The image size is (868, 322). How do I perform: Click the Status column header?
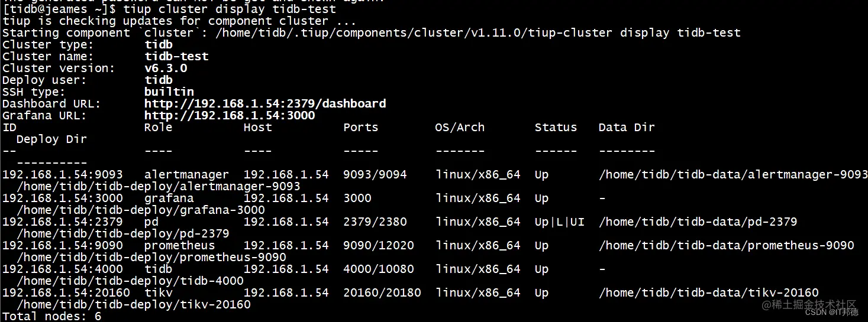click(x=556, y=128)
